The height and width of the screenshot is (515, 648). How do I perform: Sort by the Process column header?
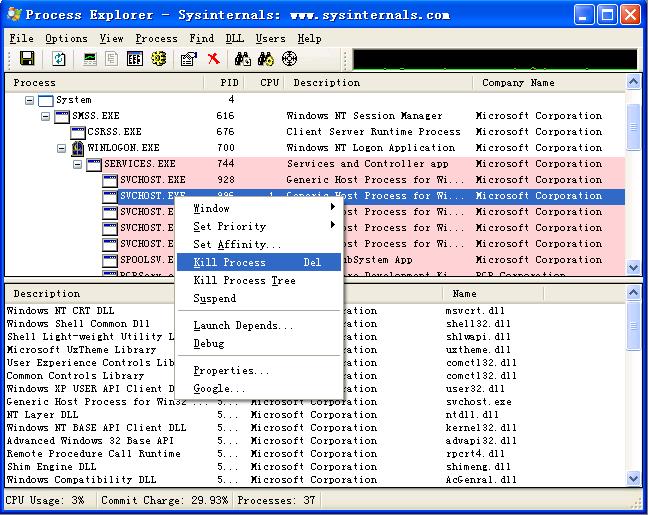tap(105, 83)
